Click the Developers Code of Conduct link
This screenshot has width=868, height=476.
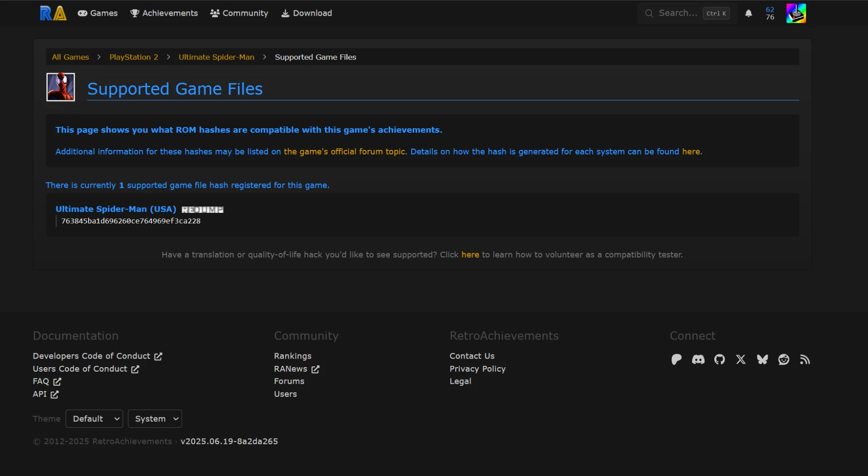point(91,356)
